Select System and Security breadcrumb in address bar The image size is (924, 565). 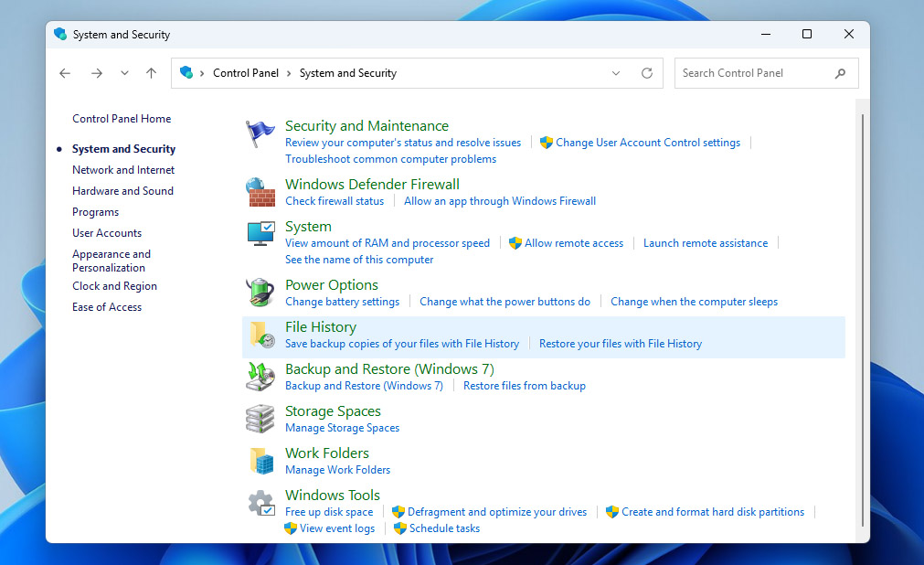(x=347, y=73)
